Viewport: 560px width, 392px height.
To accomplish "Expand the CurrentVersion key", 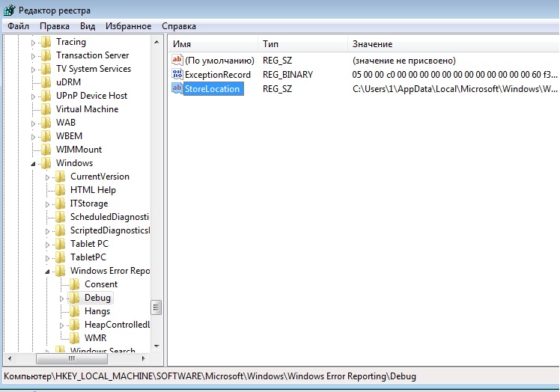I will click(47, 177).
